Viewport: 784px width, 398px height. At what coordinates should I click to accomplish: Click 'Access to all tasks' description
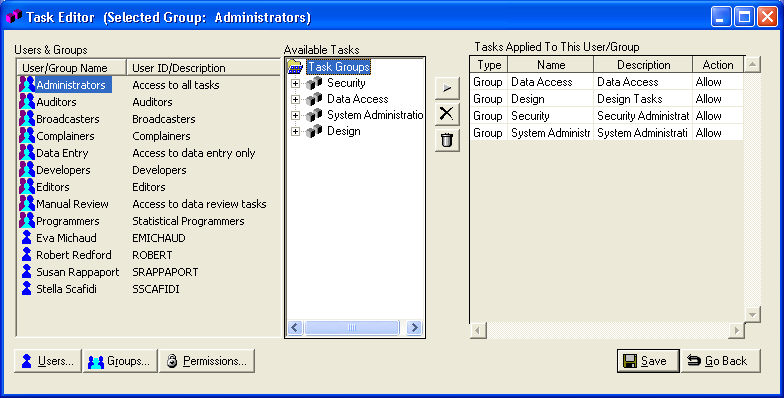click(176, 85)
